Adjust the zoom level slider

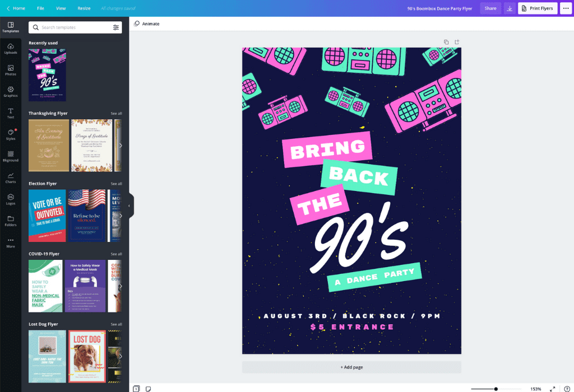(x=496, y=389)
